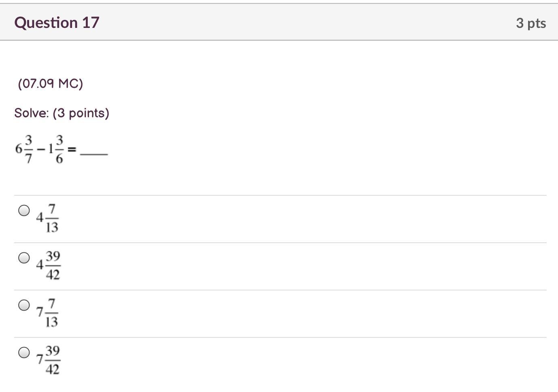This screenshot has height=392, width=558.
Task: Click the minus sign between the fractions
Action: point(40,149)
